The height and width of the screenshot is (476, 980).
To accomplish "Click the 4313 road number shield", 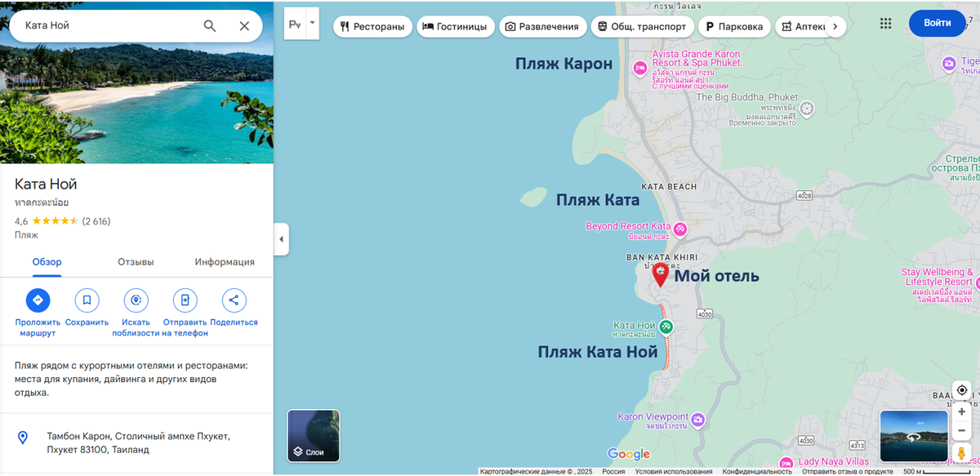I will pos(856,445).
